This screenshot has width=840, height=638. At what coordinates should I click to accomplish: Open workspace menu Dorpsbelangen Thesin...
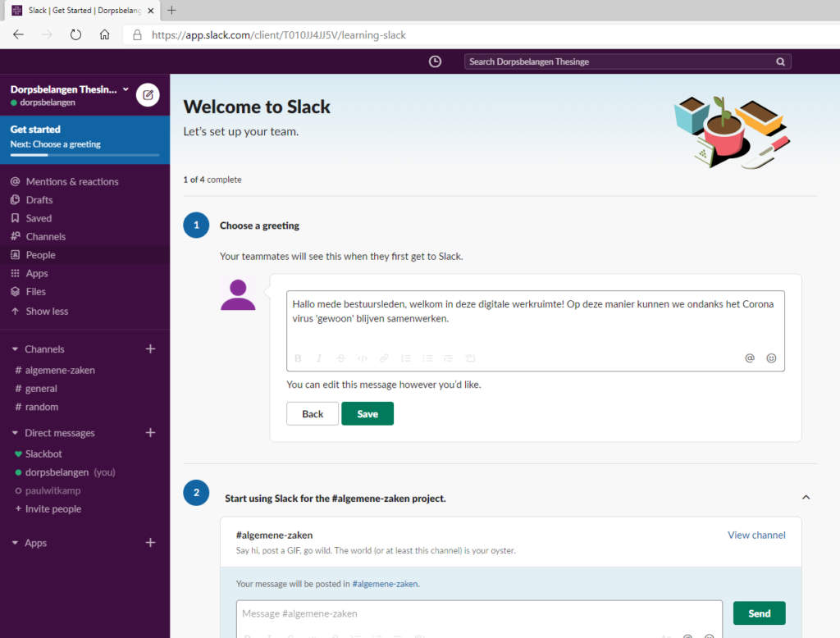69,89
